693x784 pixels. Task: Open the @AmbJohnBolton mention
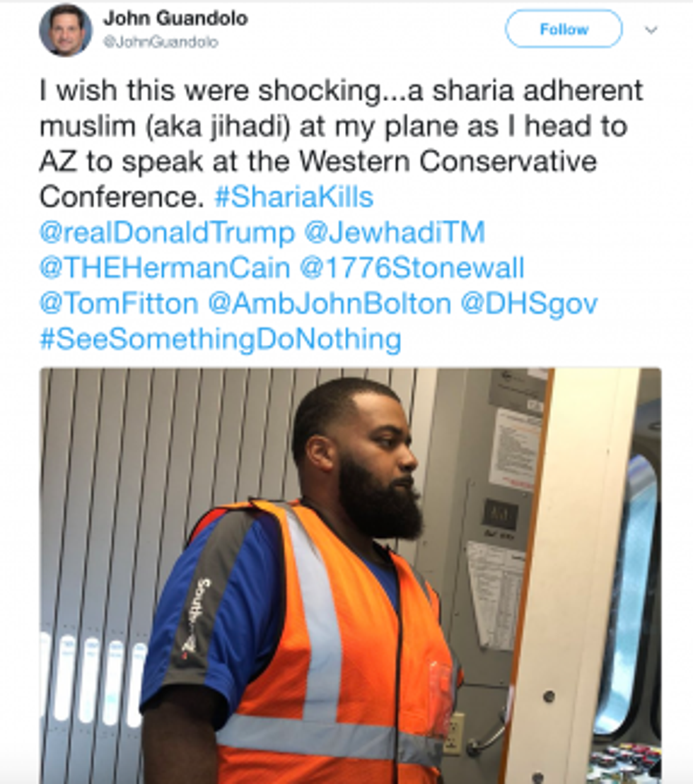[x=330, y=303]
